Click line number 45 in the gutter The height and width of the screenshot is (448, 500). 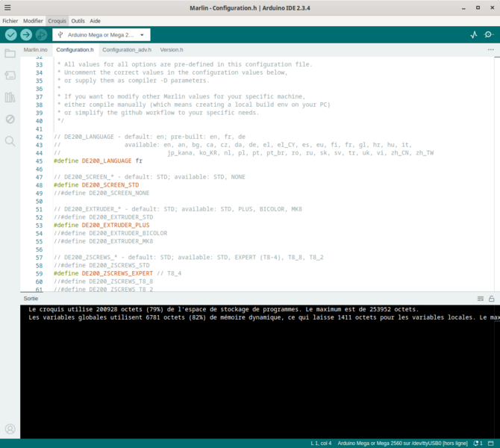[x=39, y=161]
